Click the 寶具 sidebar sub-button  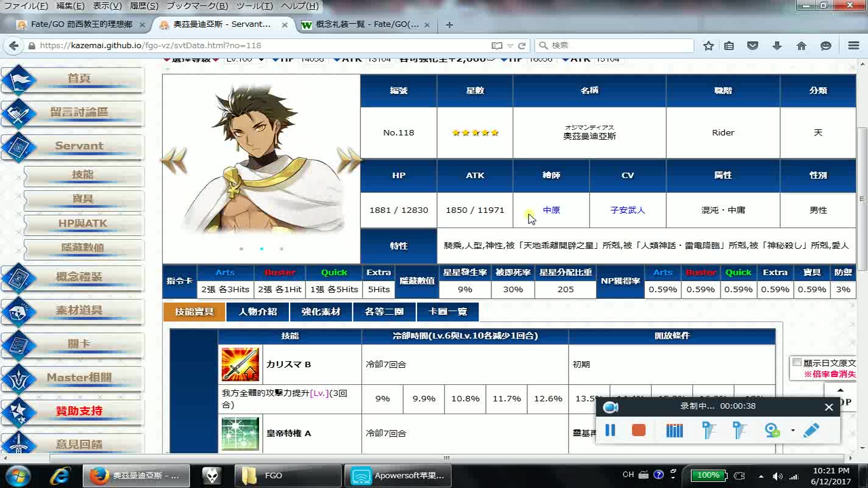click(x=83, y=199)
